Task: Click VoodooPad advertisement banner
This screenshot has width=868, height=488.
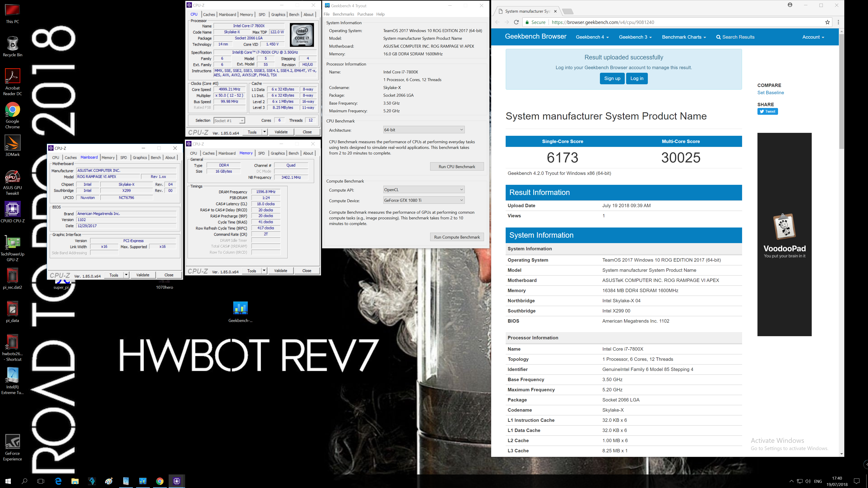Action: [784, 235]
